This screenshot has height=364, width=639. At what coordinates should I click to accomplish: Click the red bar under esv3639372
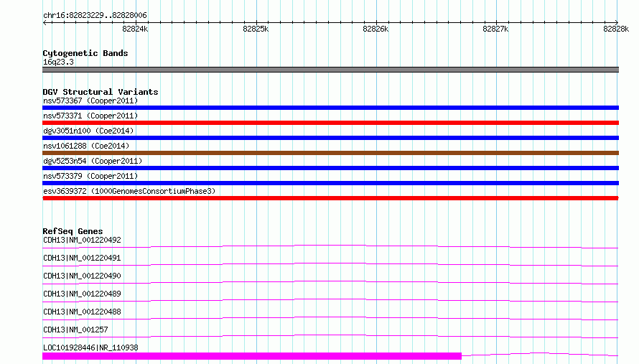(330, 198)
